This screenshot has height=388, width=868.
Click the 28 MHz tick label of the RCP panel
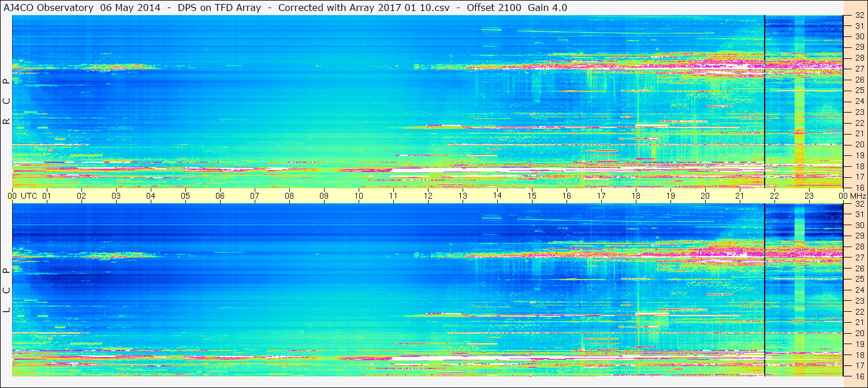point(859,58)
